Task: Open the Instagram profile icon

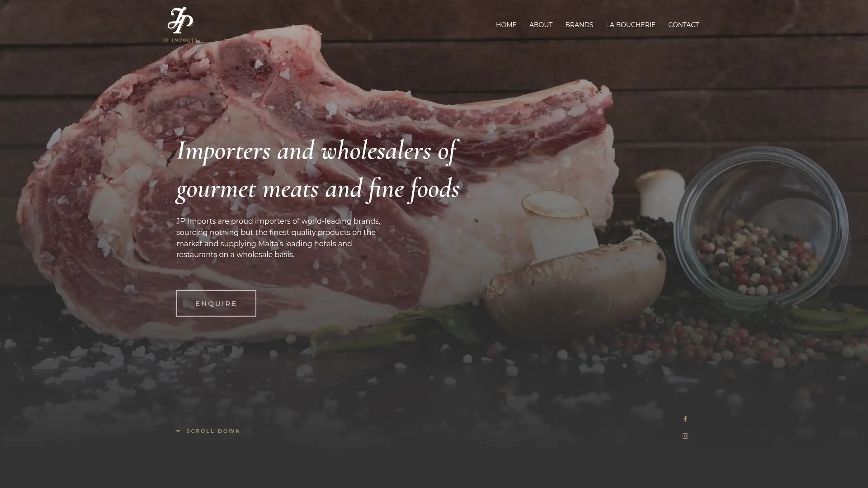Action: point(685,436)
